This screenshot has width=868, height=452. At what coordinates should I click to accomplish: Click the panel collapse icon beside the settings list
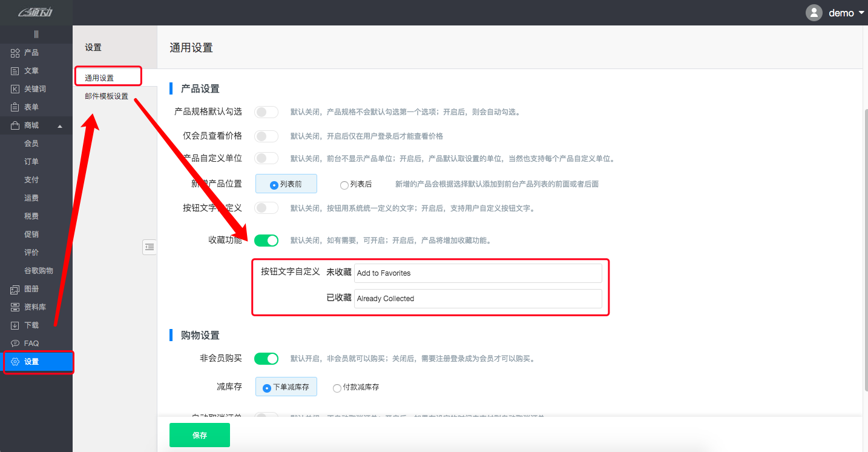[150, 247]
